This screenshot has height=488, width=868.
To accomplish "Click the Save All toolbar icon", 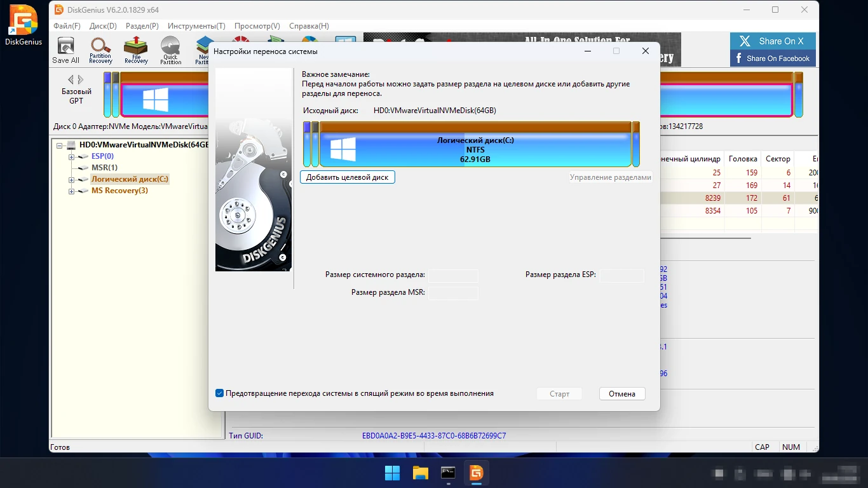I will pos(65,50).
